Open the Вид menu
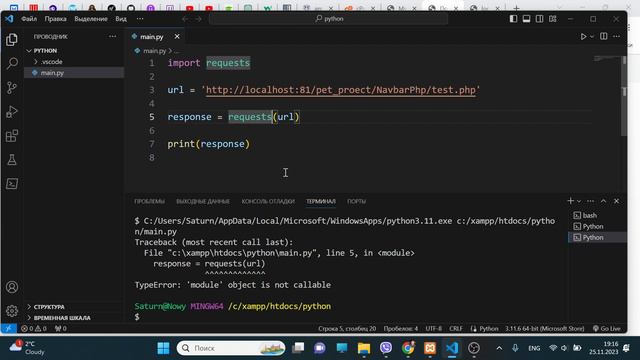The height and width of the screenshot is (360, 640). (x=121, y=19)
